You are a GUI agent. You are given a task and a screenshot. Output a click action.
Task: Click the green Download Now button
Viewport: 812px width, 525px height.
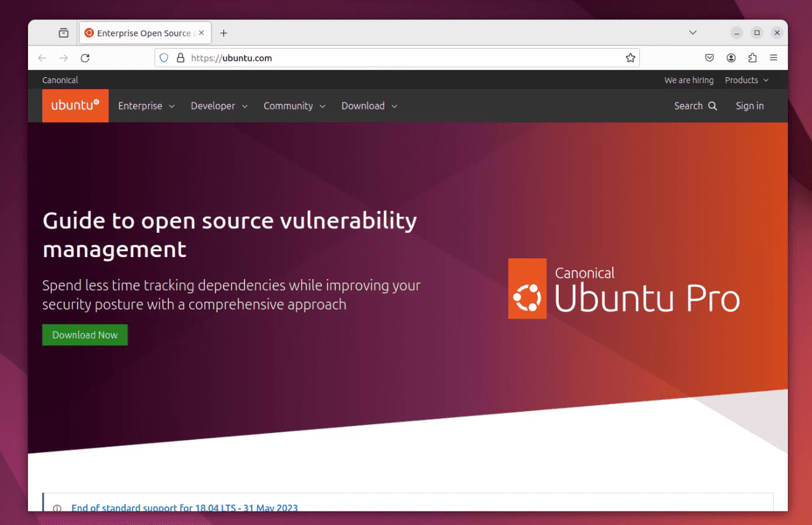(85, 335)
